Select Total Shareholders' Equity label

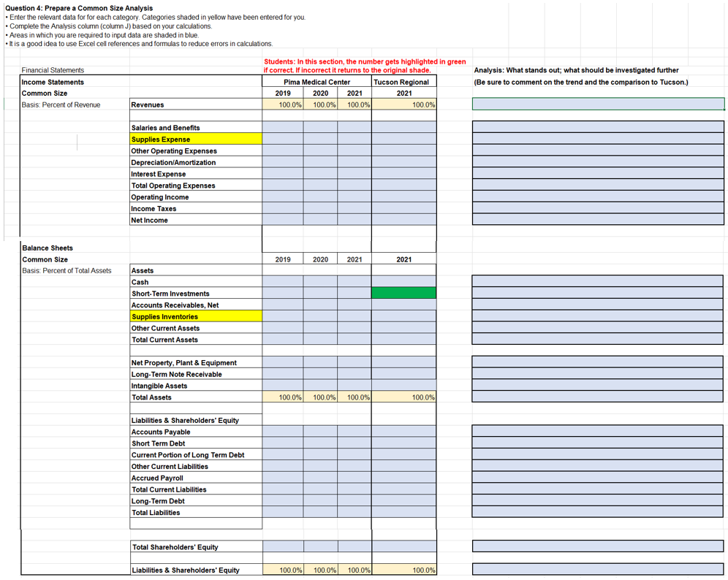175,546
